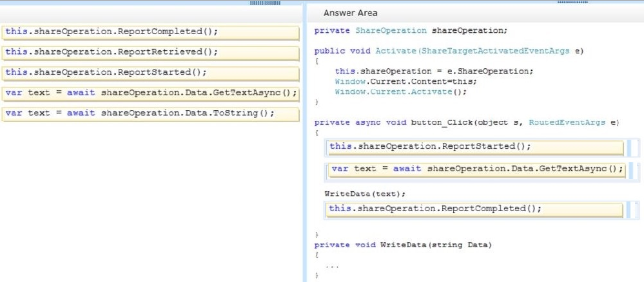Click the 'private void WriteData(string Data)' line

point(403,245)
